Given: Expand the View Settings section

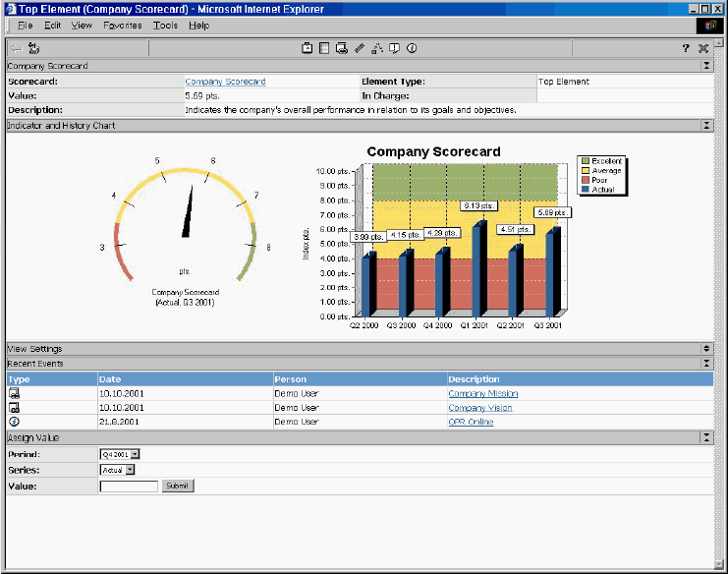Looking at the screenshot, I should tap(705, 349).
